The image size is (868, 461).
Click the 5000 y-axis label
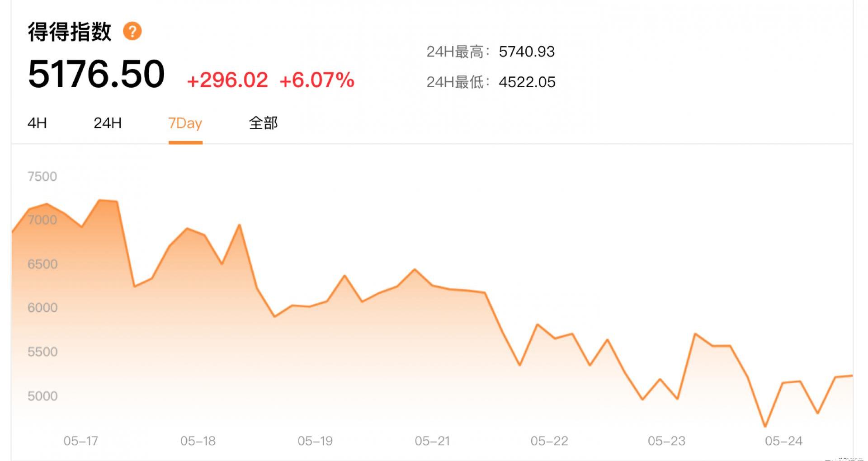(x=42, y=396)
